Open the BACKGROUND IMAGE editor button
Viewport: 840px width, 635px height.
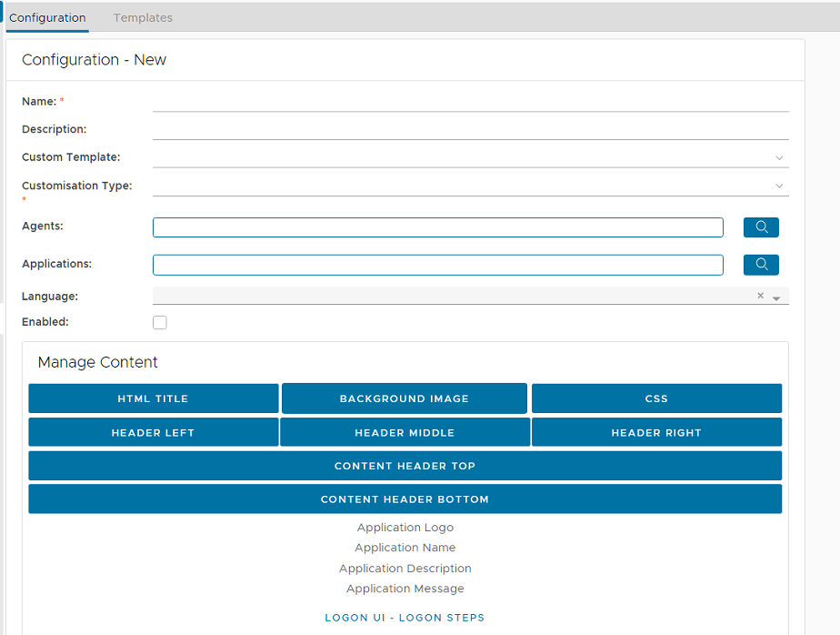click(405, 398)
